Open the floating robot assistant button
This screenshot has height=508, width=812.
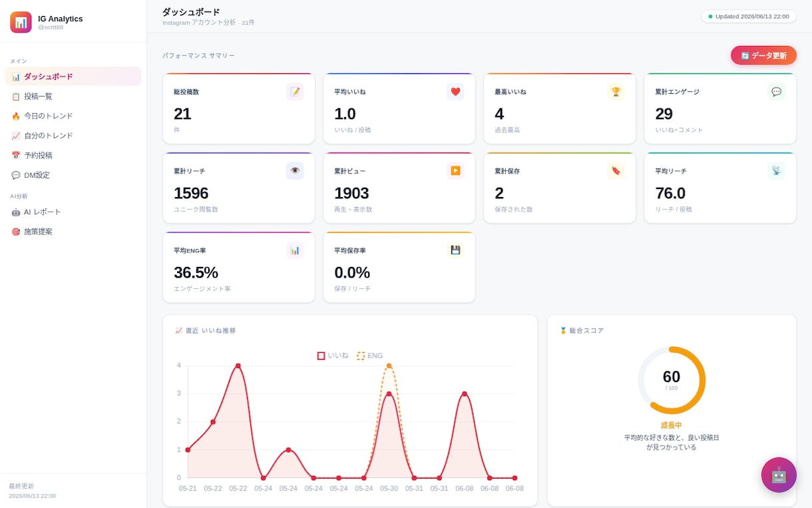point(779,475)
